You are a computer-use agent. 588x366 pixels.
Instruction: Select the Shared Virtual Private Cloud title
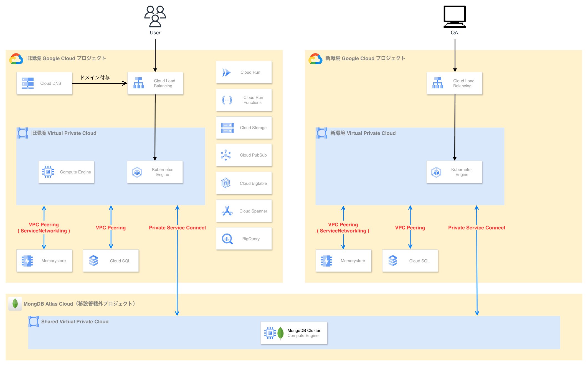pyautogui.click(x=75, y=322)
